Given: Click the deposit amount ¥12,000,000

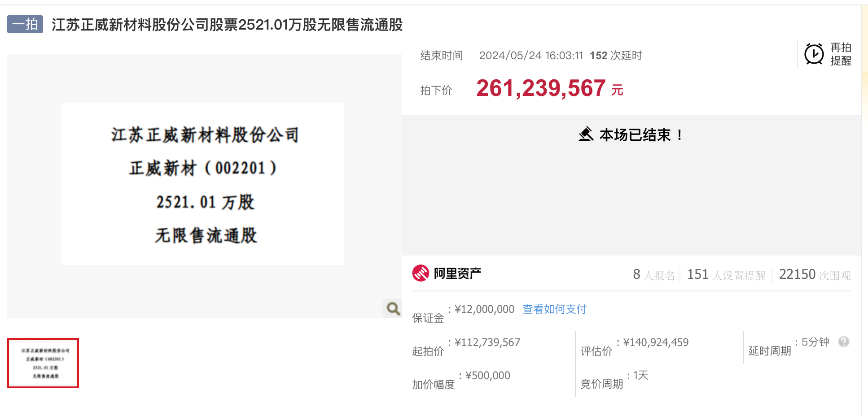Looking at the screenshot, I should (484, 309).
